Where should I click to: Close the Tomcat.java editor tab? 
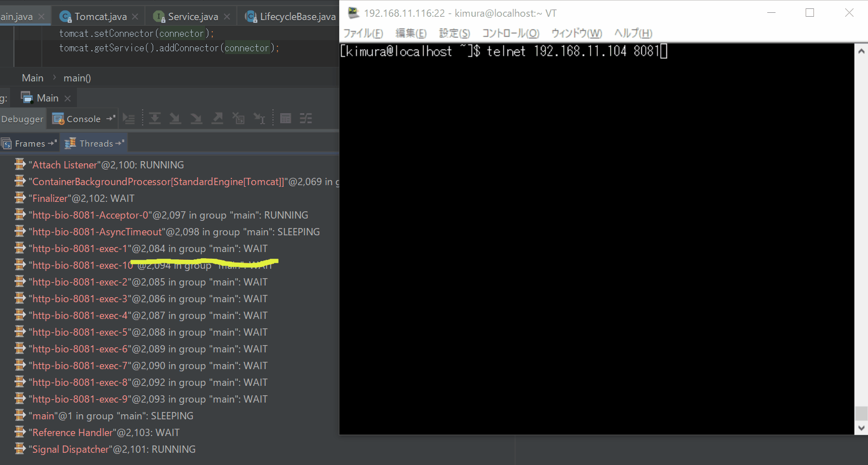[x=135, y=17]
